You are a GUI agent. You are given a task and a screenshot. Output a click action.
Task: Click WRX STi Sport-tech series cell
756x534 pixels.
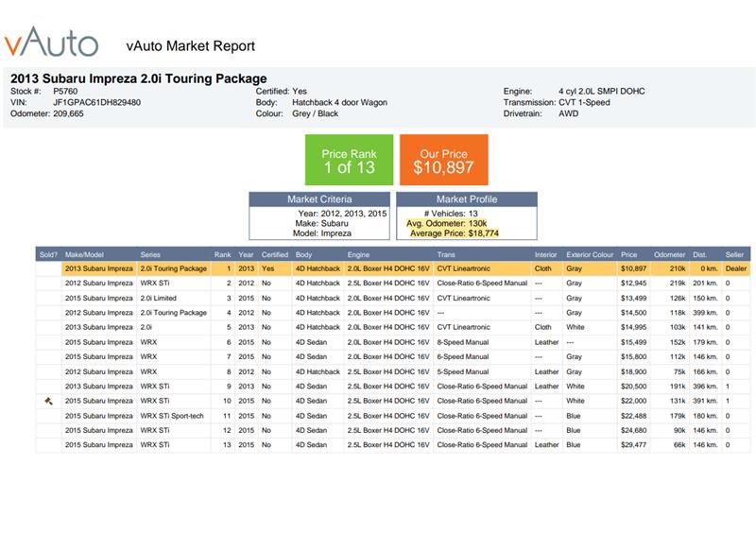coord(172,416)
